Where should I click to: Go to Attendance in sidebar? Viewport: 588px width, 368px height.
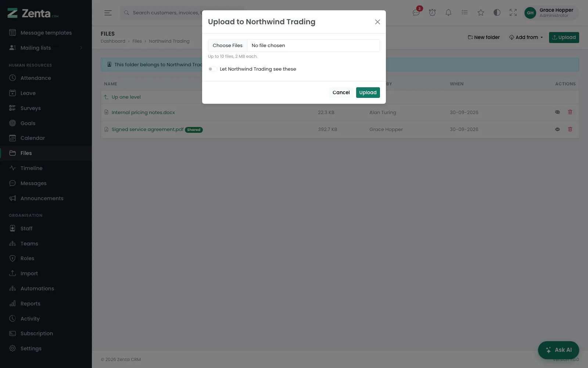(46, 78)
